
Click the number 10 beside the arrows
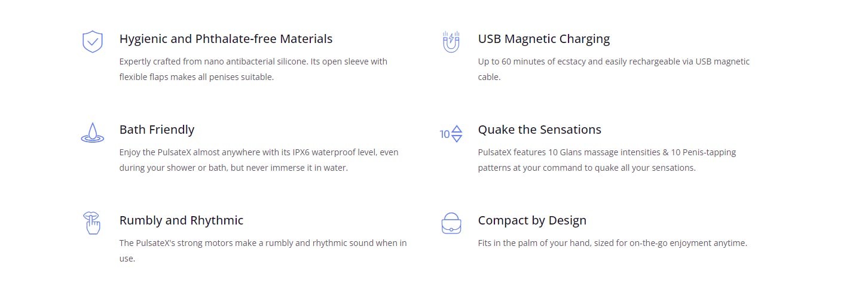point(445,134)
